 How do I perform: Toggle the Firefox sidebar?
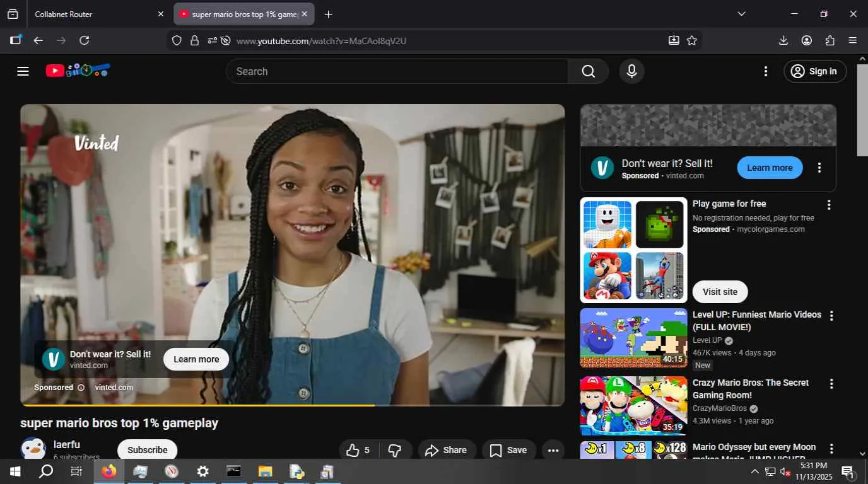(x=16, y=40)
